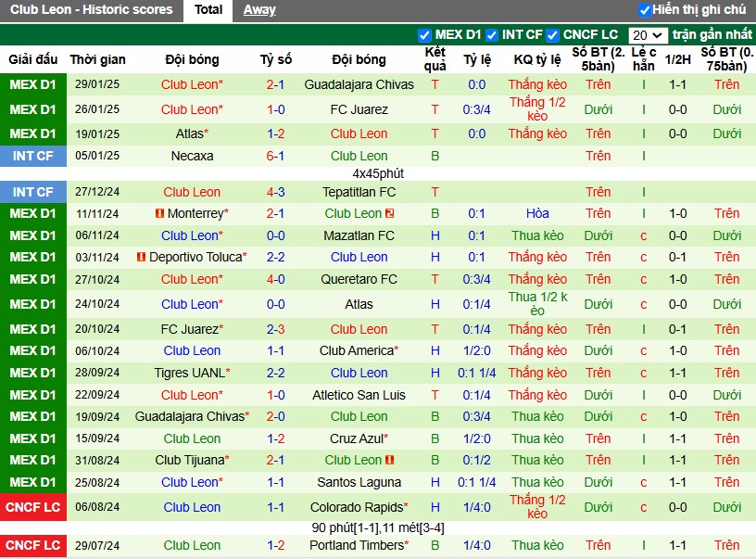The height and width of the screenshot is (559, 756).
Task: Click the Hòa result in Monterrey row
Action: tap(537, 213)
